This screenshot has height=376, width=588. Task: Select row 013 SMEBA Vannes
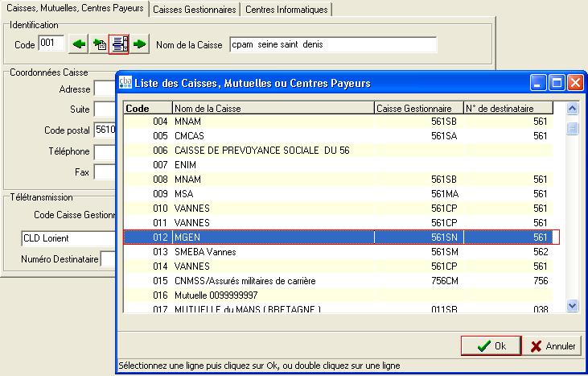click(339, 252)
